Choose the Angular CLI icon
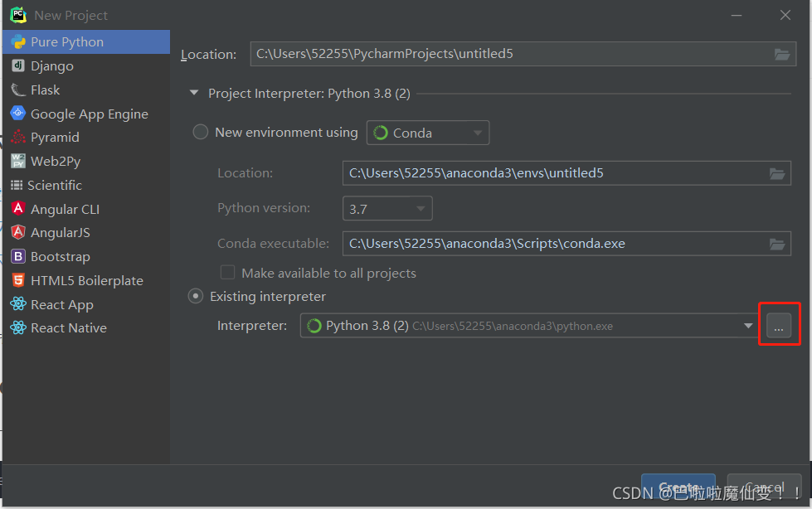 click(18, 209)
